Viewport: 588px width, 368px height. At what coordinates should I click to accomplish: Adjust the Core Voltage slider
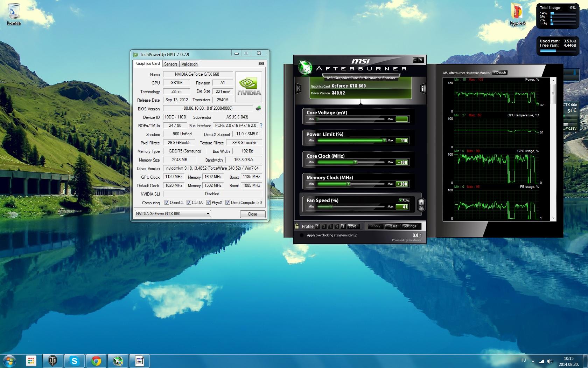351,119
